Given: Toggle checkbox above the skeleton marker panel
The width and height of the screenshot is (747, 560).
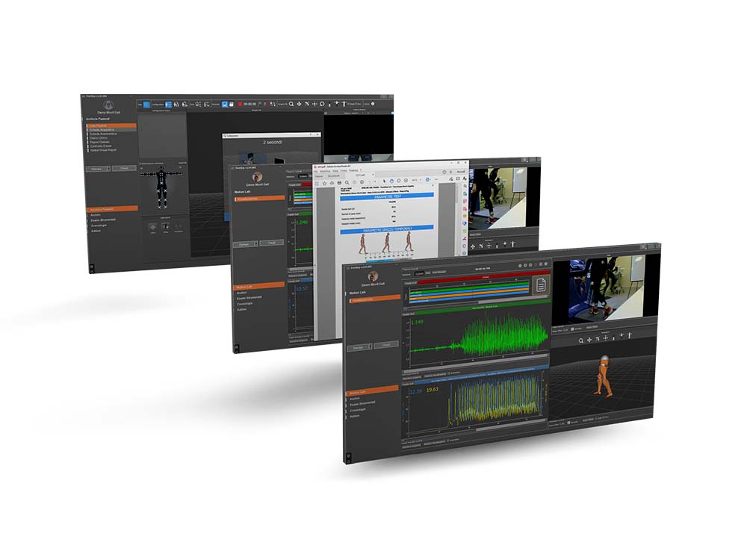Looking at the screenshot, I should (x=141, y=162).
